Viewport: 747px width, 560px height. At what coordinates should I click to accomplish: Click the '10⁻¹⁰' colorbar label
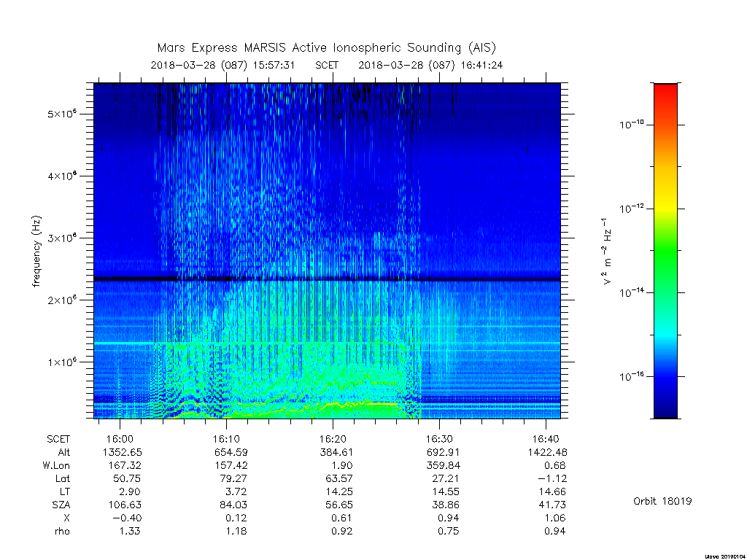631,124
